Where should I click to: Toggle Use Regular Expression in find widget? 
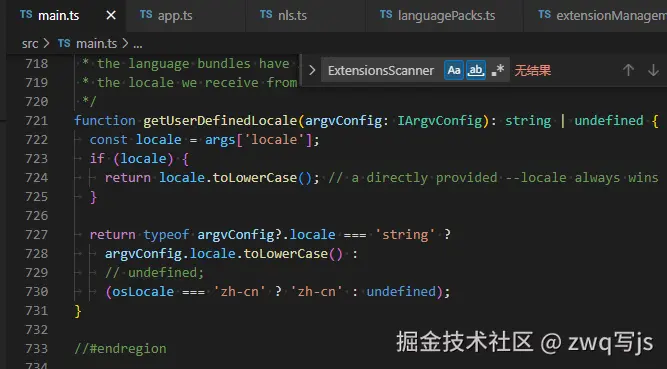click(498, 70)
